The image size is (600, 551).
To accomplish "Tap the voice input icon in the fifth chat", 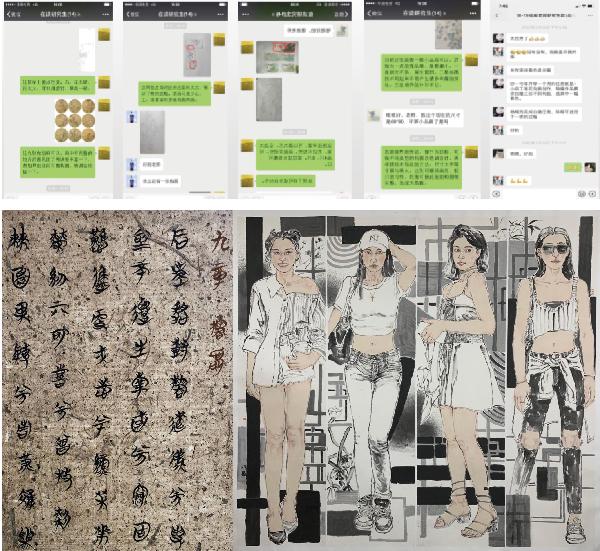I will 496,194.
